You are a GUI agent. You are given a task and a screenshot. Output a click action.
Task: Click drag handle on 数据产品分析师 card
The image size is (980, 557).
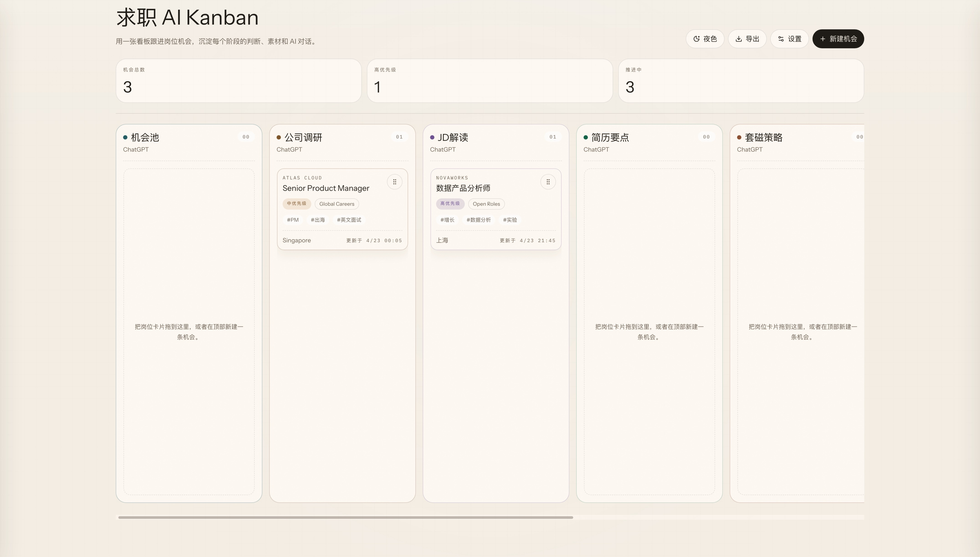548,182
